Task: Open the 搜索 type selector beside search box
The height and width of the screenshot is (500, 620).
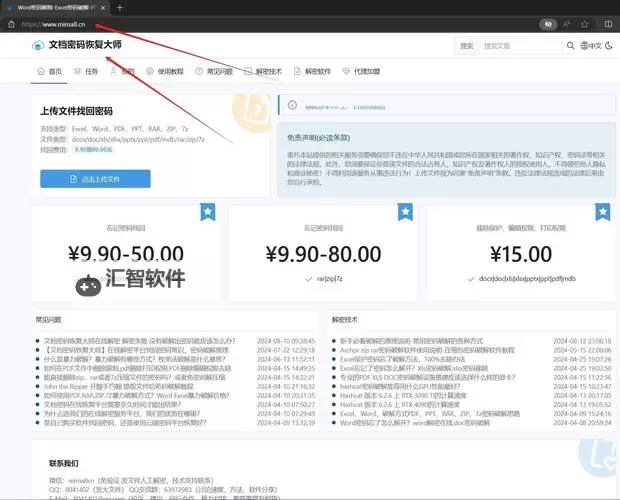Action: point(467,46)
